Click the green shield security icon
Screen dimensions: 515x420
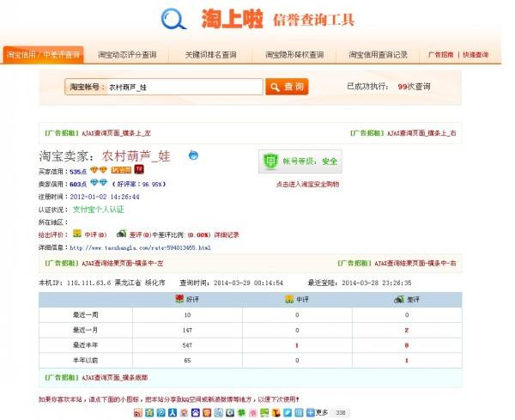pos(270,161)
